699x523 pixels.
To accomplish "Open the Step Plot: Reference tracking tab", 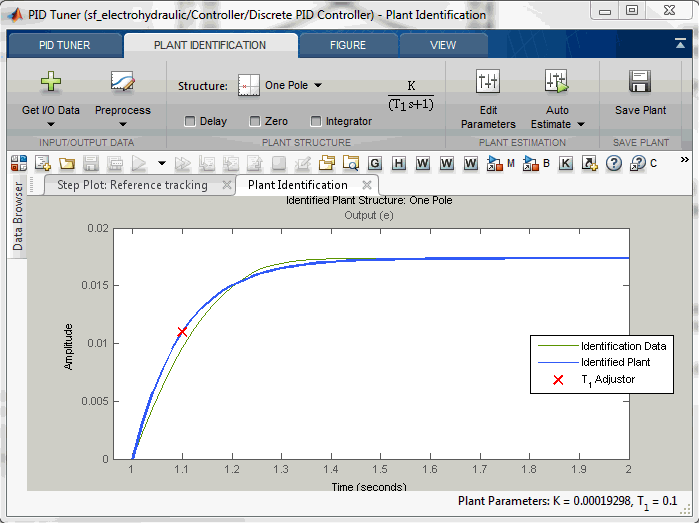I will click(132, 185).
